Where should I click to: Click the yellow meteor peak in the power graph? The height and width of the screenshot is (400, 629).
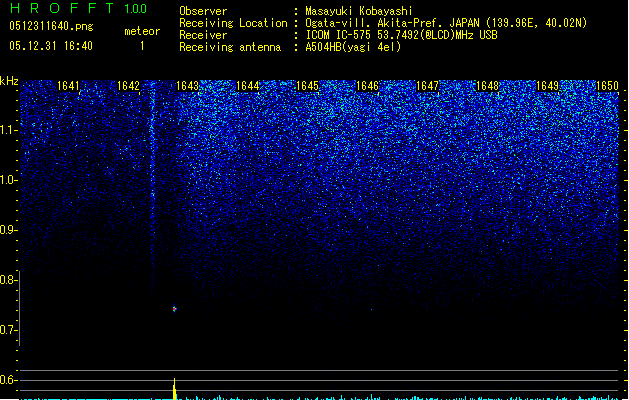(x=174, y=389)
